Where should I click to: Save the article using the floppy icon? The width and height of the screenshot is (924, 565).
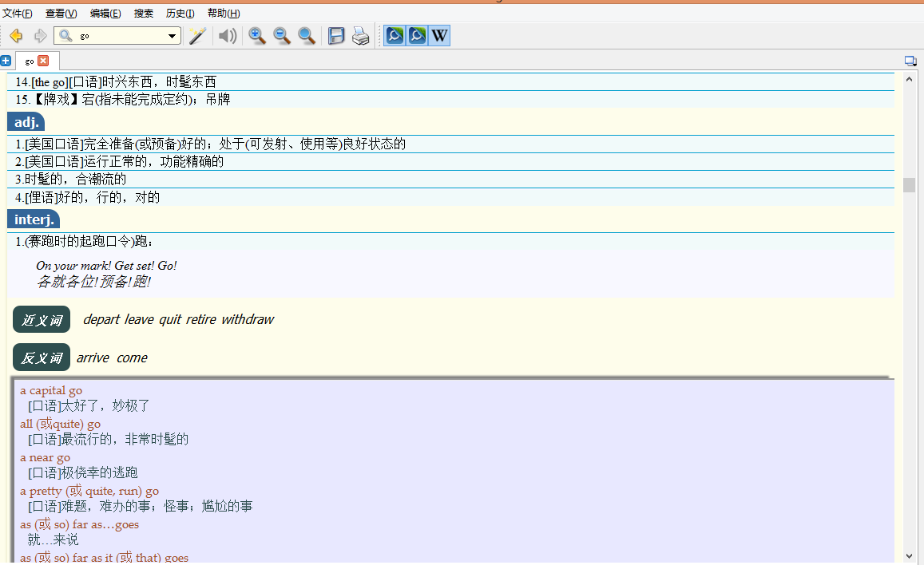(x=336, y=36)
